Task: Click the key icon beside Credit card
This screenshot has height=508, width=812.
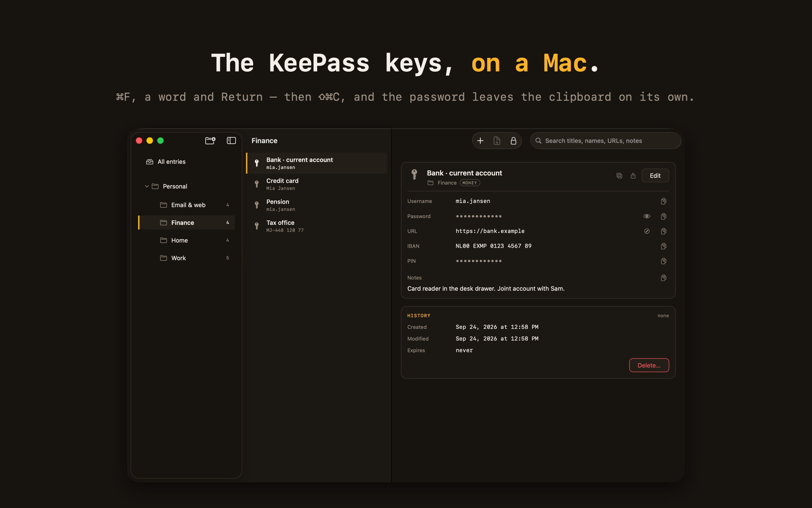Action: [257, 184]
